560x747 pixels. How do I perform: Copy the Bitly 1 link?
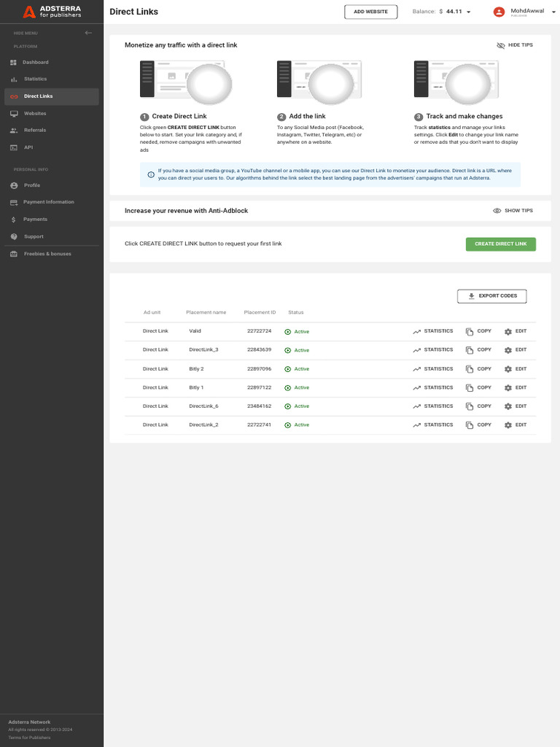click(x=478, y=387)
